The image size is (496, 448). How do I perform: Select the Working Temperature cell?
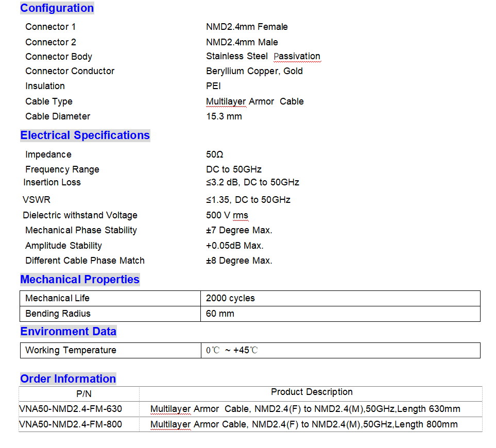coord(110,350)
